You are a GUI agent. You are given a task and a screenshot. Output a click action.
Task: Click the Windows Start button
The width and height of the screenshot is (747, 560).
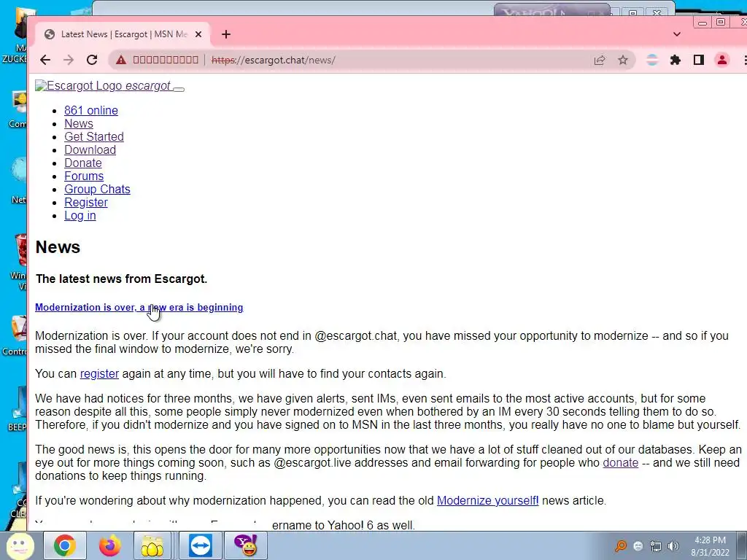[19, 545]
